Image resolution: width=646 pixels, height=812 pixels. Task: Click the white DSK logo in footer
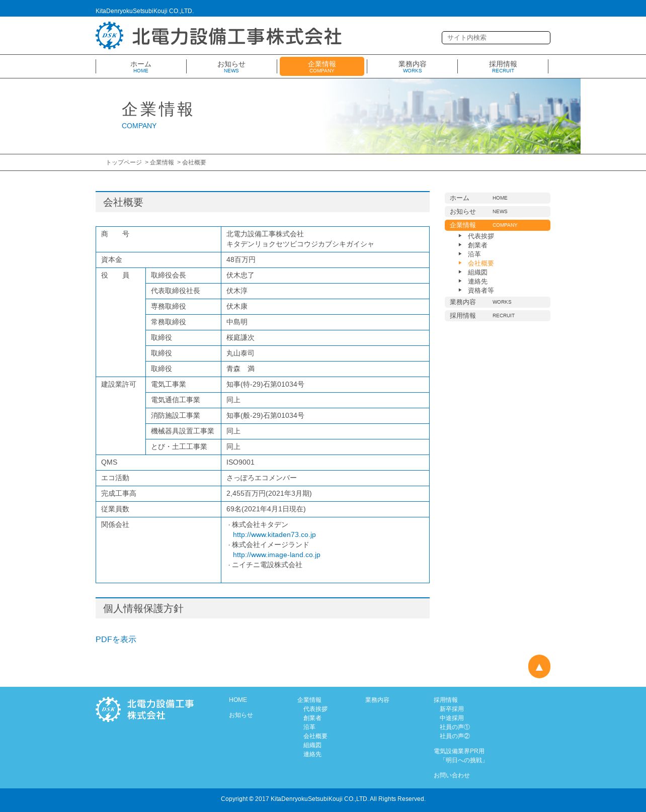point(108,709)
